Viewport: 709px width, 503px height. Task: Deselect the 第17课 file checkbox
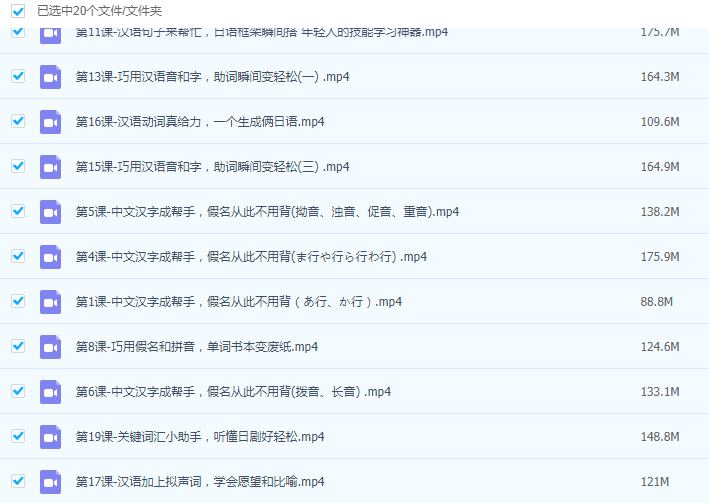(18, 481)
